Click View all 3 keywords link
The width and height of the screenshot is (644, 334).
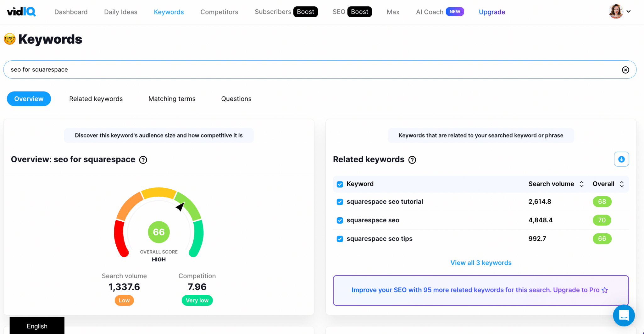[481, 263]
